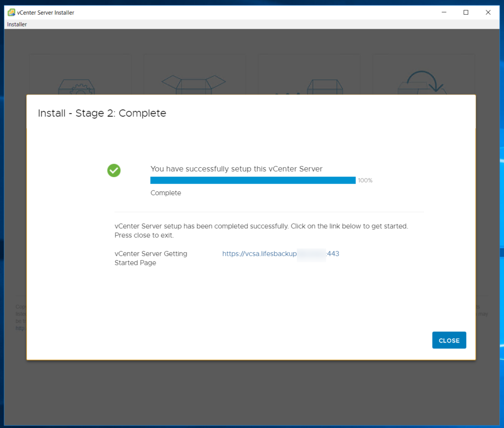Close the installer window with X
This screenshot has width=504, height=428.
[x=488, y=12]
